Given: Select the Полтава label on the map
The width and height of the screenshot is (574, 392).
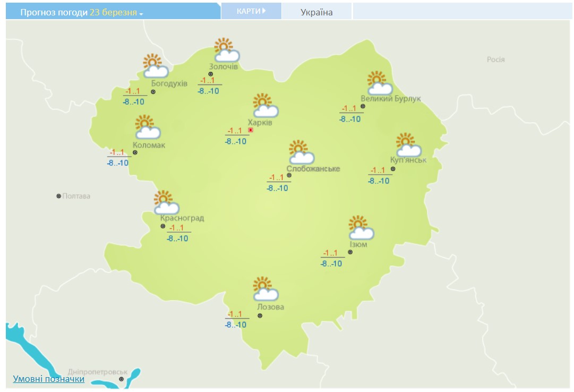Looking at the screenshot, I should click(x=76, y=197).
